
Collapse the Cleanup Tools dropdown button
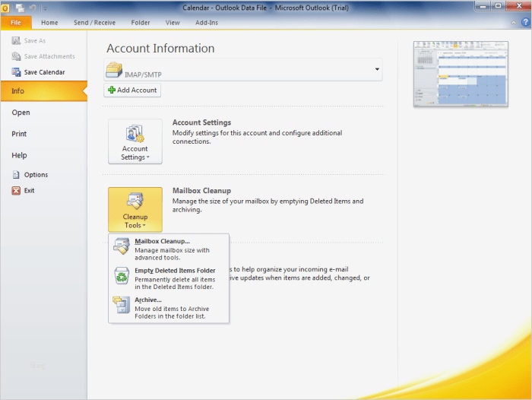135,209
